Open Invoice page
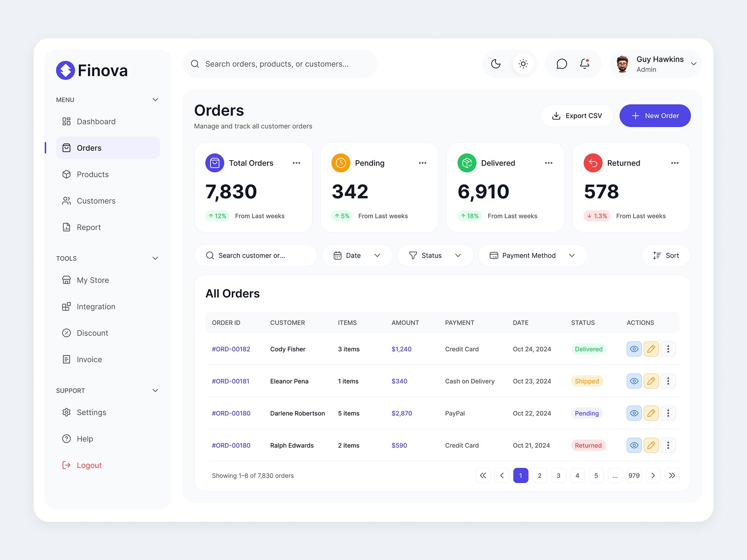The width and height of the screenshot is (747, 560). (x=108, y=359)
